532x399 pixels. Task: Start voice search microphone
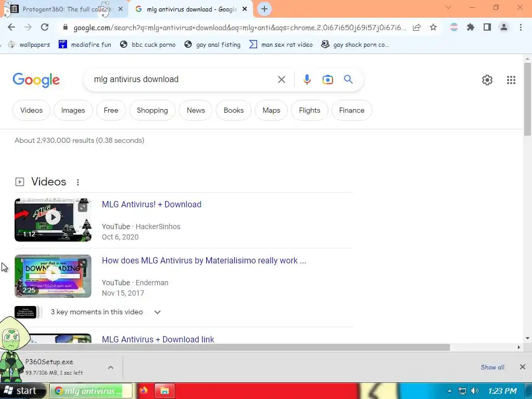coord(307,79)
